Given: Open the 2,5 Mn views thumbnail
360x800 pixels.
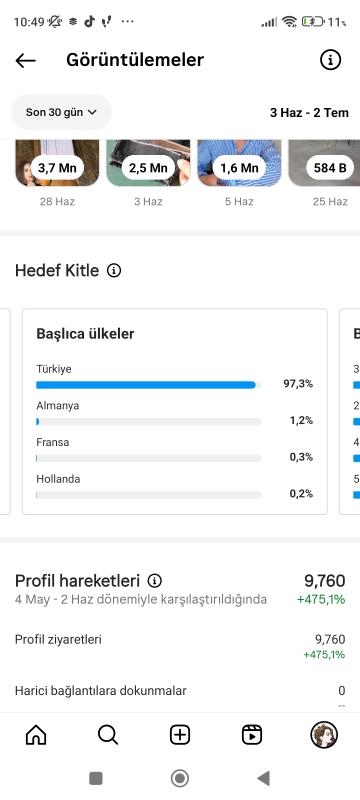Looking at the screenshot, I should (148, 163).
